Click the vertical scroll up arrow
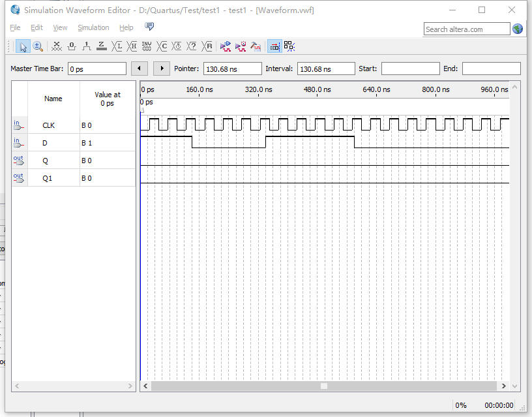Image resolution: width=532 pixels, height=417 pixels. click(514, 87)
